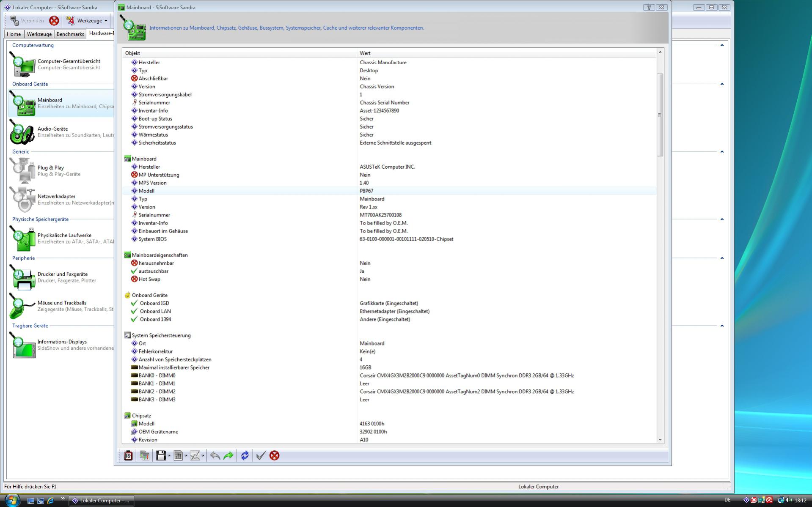Open Computer-Gesamtübersicht module icon
Viewport: 812px width, 507px height.
(x=22, y=64)
